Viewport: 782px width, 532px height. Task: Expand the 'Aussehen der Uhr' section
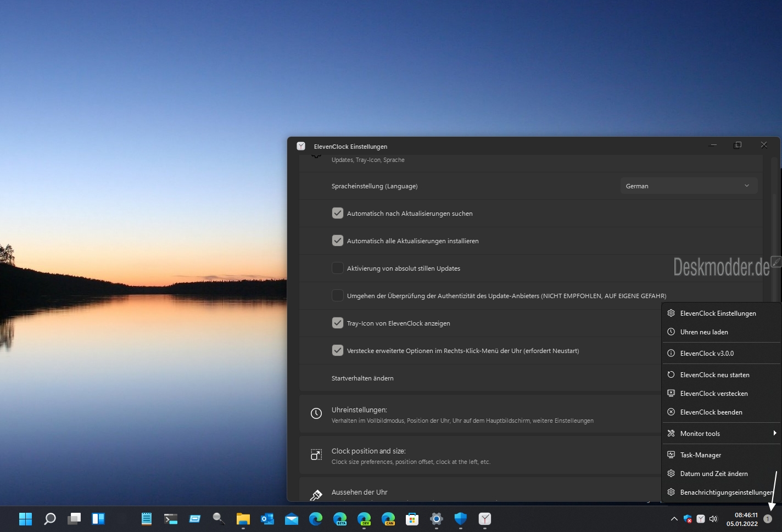[480, 490]
